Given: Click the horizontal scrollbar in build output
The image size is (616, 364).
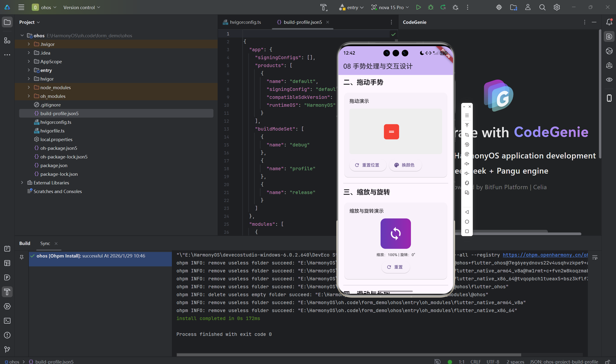Looking at the screenshot, I should [x=349, y=355].
